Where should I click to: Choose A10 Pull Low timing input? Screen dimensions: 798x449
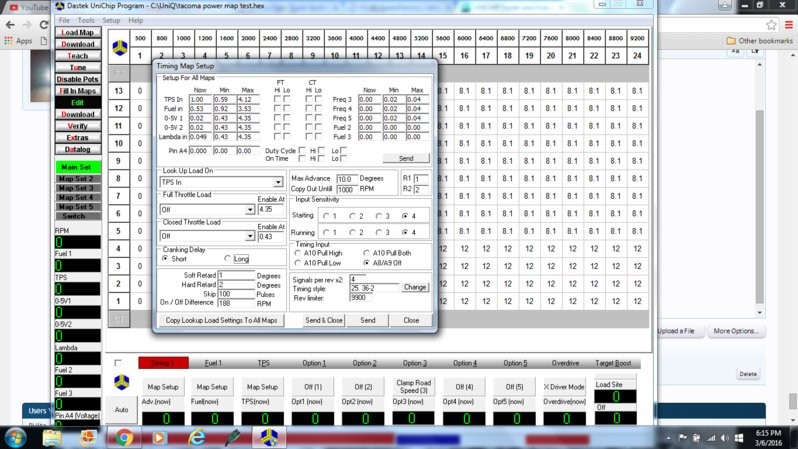pos(298,263)
